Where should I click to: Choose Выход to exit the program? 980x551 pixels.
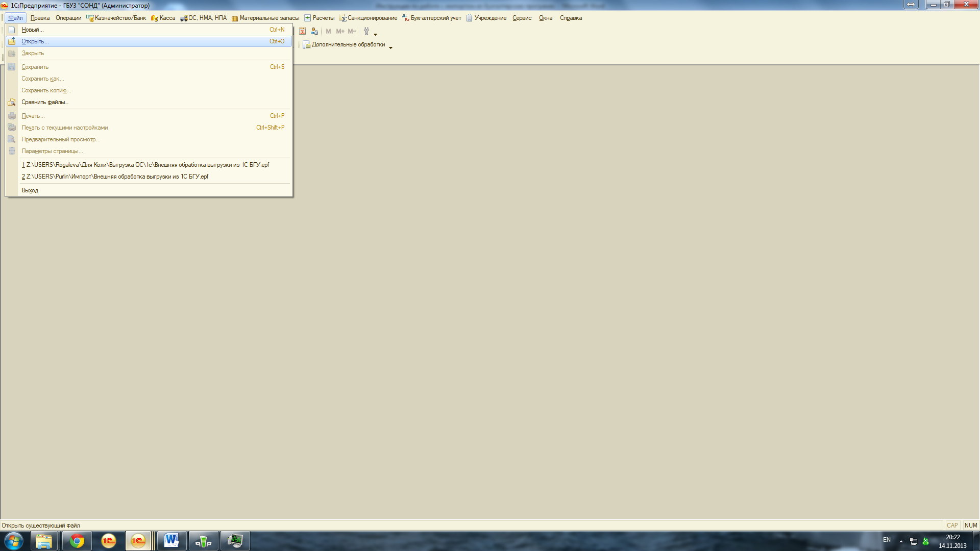click(30, 190)
